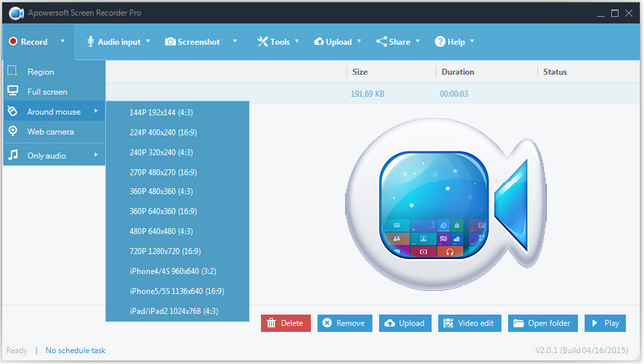644x364 pixels.
Task: Close the Screen Recorder Pro window
Action: pos(629,13)
